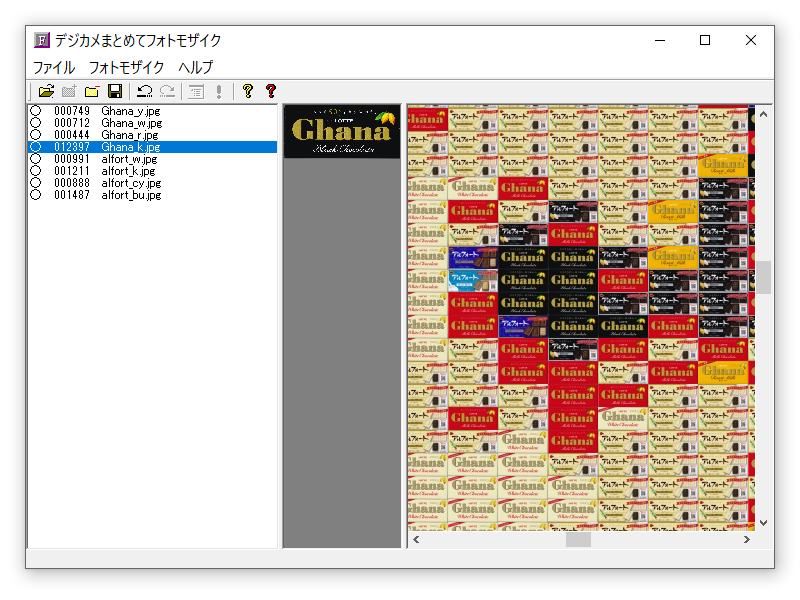This screenshot has height=600, width=800.
Task: Select the alfort_bu.jpg file name
Action: [x=131, y=195]
